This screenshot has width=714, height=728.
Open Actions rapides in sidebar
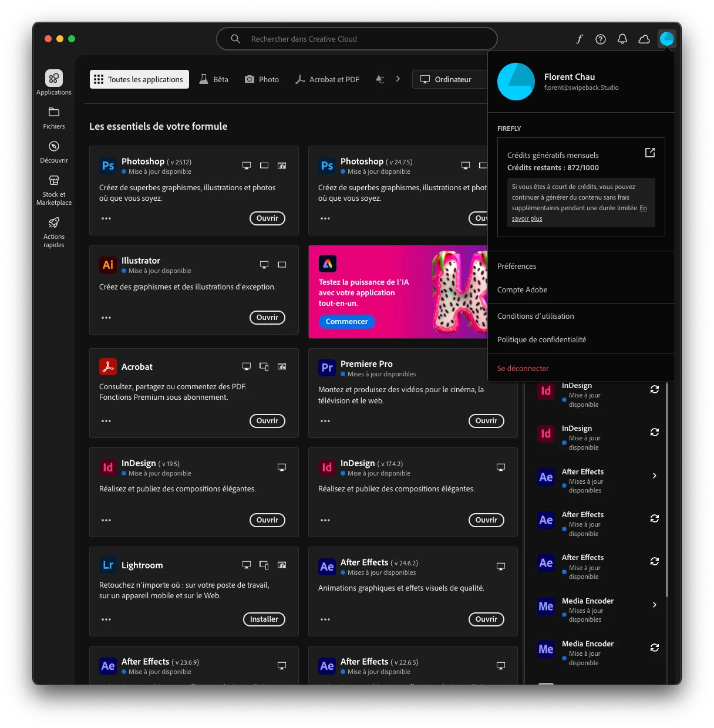tap(54, 232)
